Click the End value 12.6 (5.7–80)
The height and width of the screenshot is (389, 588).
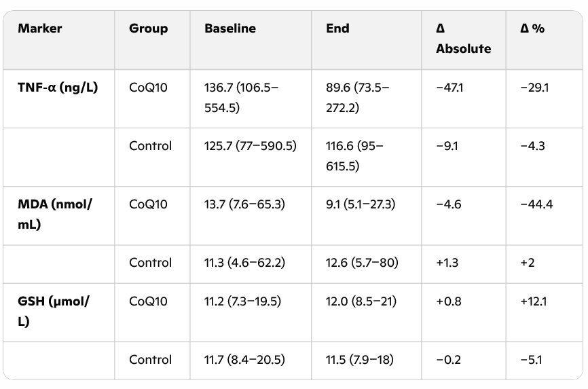tap(362, 263)
